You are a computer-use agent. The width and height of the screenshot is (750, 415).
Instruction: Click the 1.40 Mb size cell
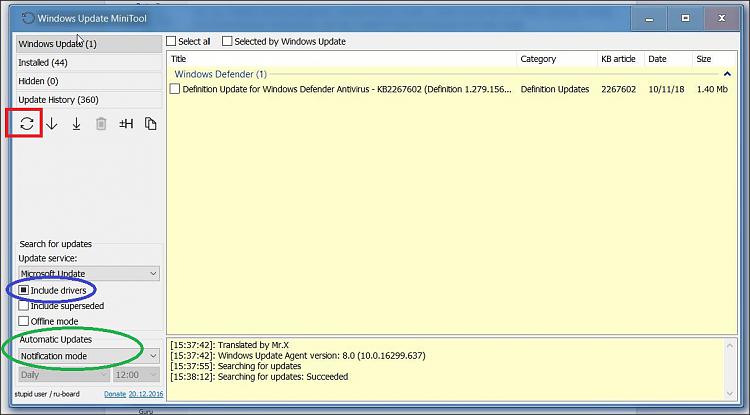pyautogui.click(x=712, y=89)
